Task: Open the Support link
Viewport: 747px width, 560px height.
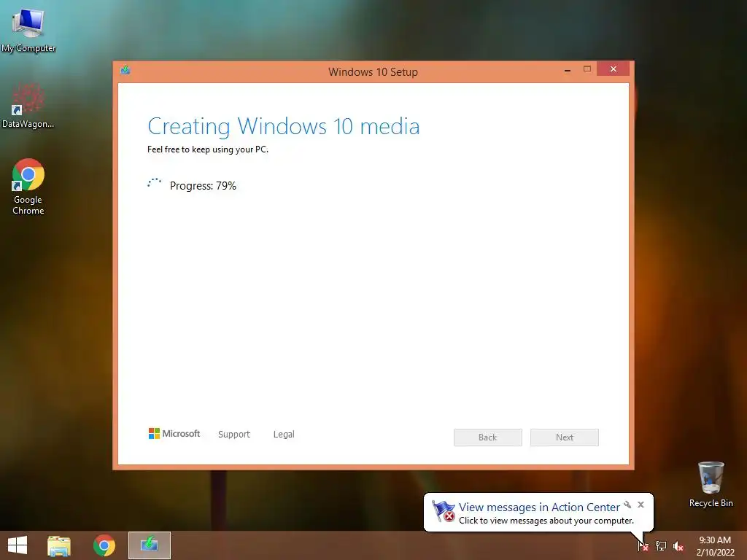Action: pyautogui.click(x=234, y=435)
